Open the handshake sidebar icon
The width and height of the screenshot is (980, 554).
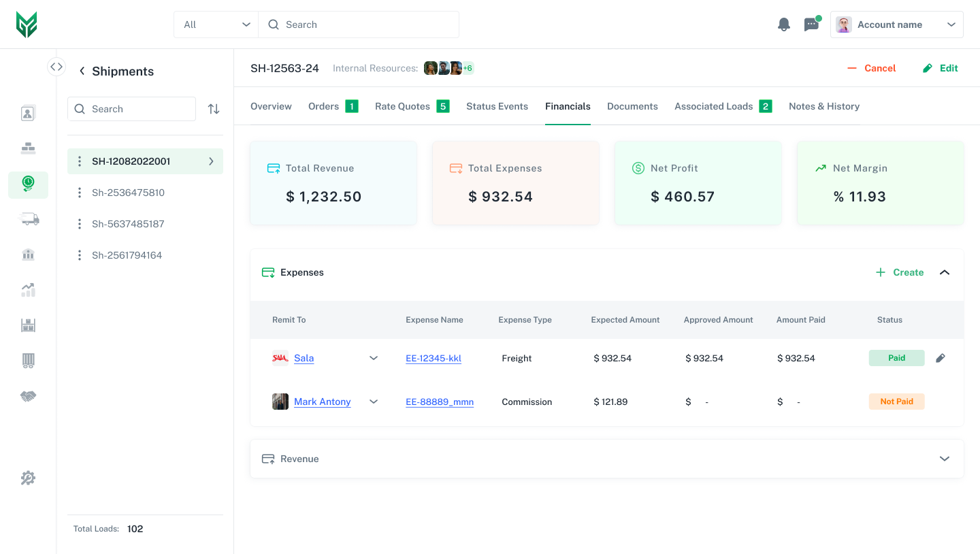[x=28, y=396]
